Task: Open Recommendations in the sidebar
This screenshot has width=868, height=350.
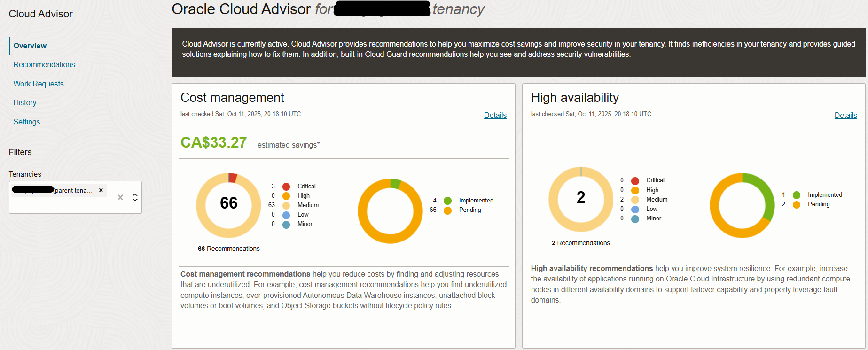Action: [x=44, y=64]
